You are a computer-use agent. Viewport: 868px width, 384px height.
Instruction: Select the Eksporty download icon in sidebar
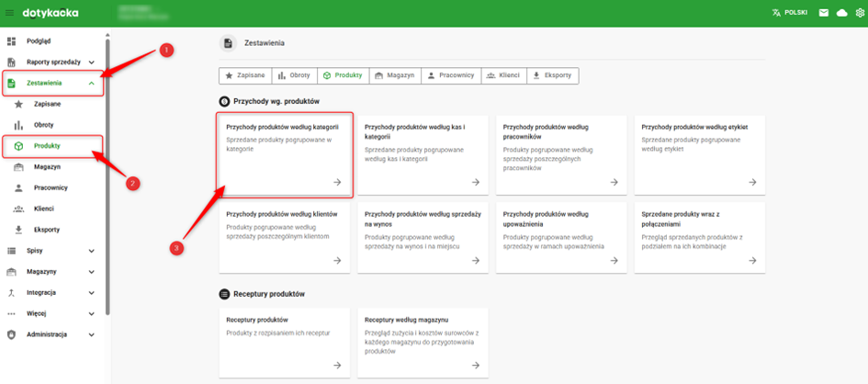point(18,230)
